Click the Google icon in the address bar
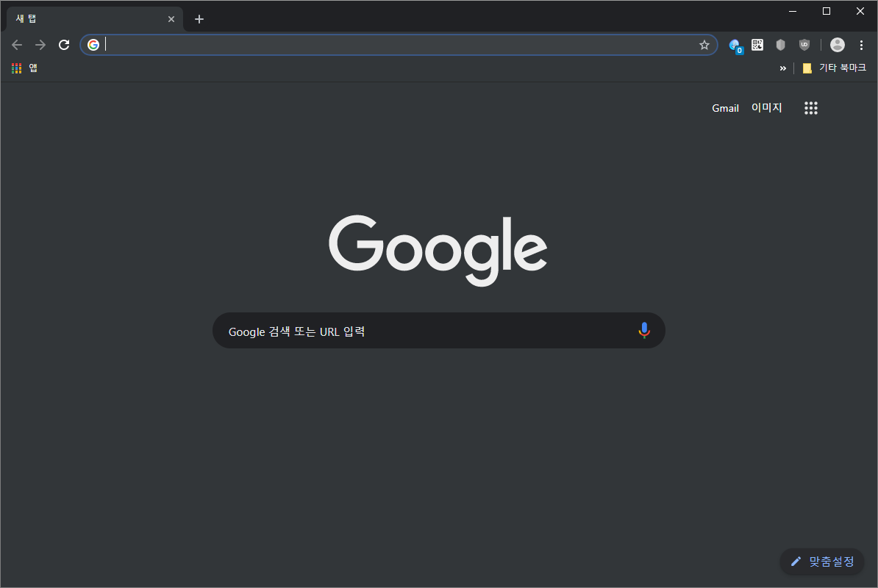 tap(93, 45)
